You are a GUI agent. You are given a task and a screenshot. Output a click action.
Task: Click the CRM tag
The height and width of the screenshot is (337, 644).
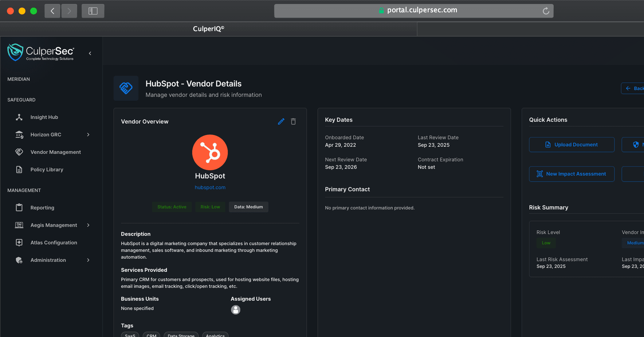151,335
